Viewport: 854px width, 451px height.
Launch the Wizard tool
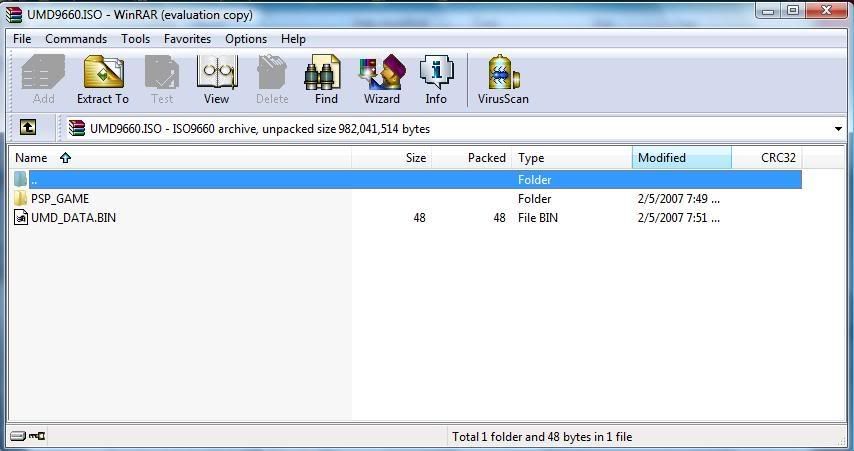tap(382, 80)
